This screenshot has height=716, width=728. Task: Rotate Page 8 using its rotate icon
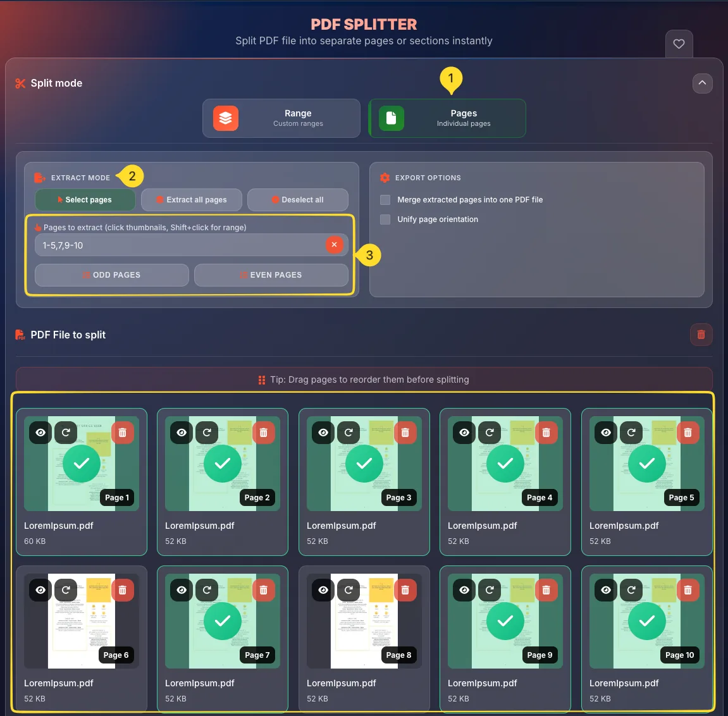tap(348, 589)
